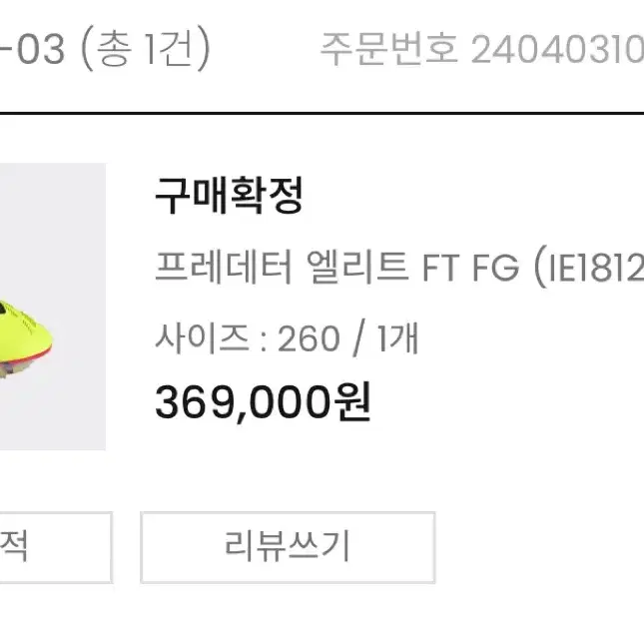The width and height of the screenshot is (644, 644).
Task: Click the 1개 quantity text
Action: click(397, 338)
